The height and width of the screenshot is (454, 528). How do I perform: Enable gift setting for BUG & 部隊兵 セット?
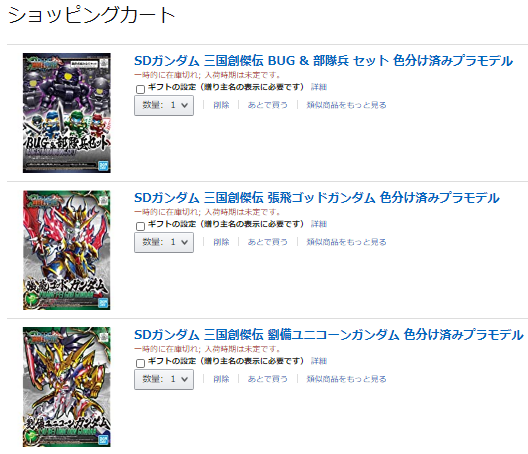tap(140, 89)
